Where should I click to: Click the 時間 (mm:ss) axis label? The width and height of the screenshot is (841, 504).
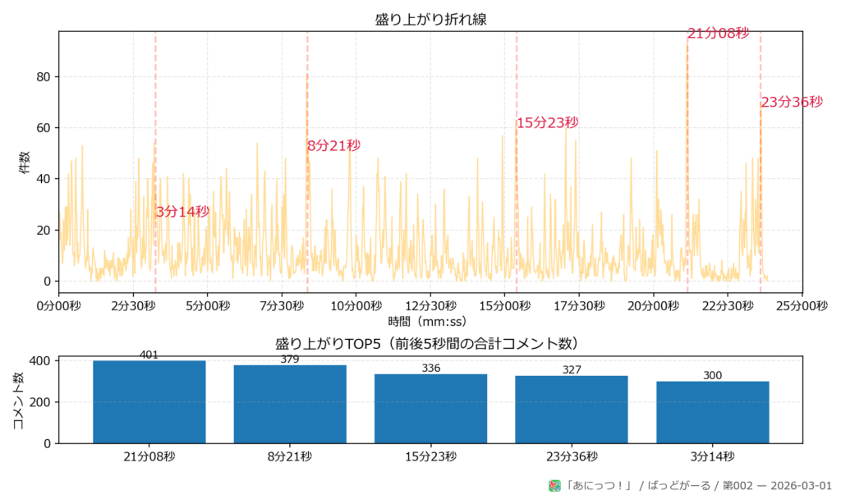coord(428,321)
